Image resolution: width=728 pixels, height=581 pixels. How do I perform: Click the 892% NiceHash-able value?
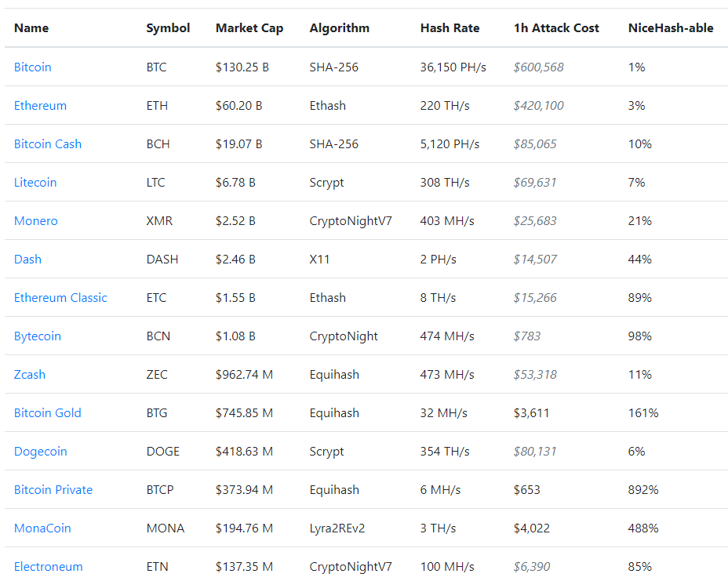[x=643, y=490]
